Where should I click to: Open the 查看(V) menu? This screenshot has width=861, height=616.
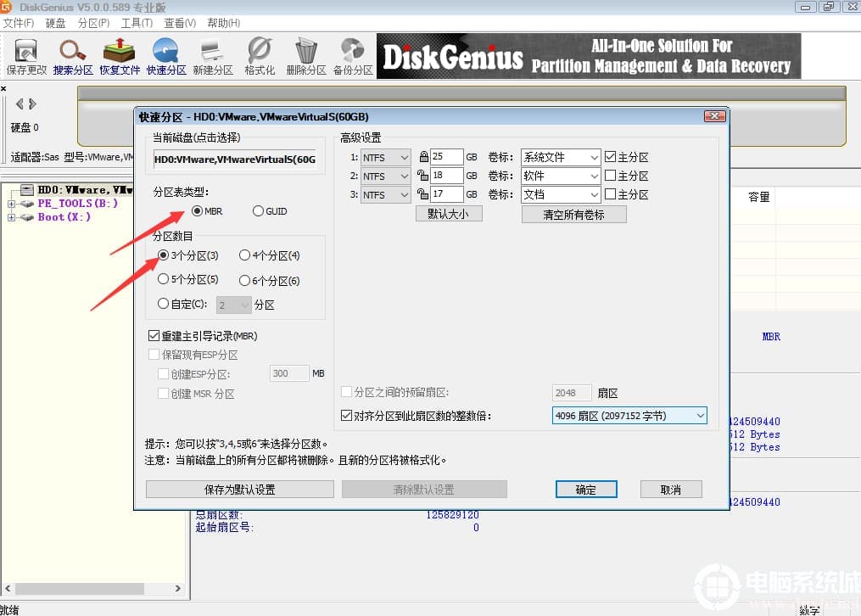(x=180, y=23)
